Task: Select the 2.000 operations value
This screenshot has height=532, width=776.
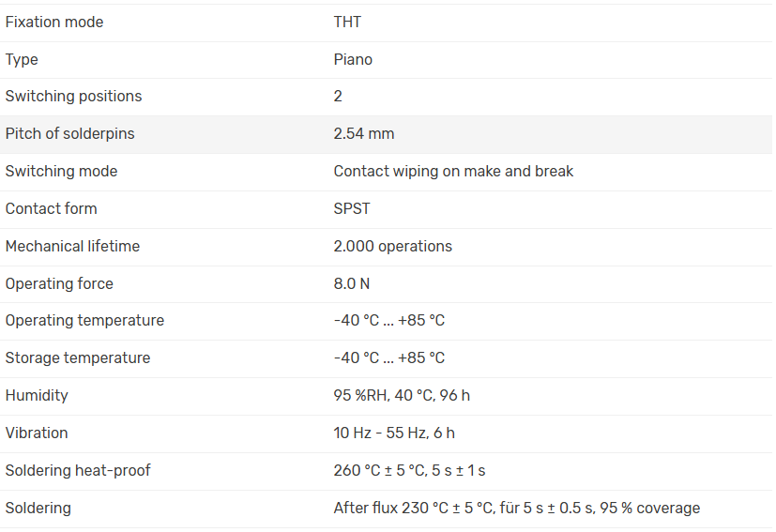Action: coord(392,246)
